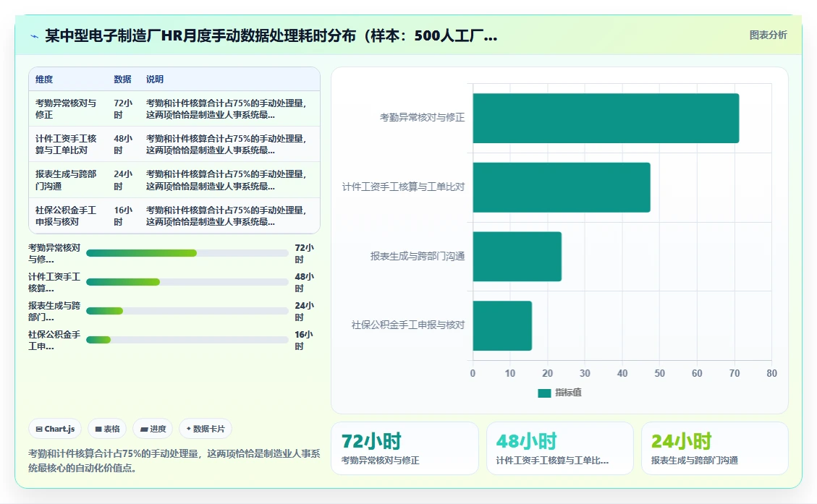This screenshot has width=817, height=504.
Task: Click the 计件工资手工核算与工单比对 chart bar
Action: [x=562, y=187]
